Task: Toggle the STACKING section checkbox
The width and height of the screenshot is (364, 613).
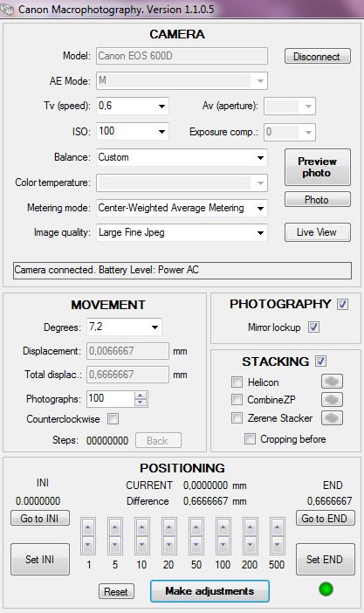Action: 320,361
